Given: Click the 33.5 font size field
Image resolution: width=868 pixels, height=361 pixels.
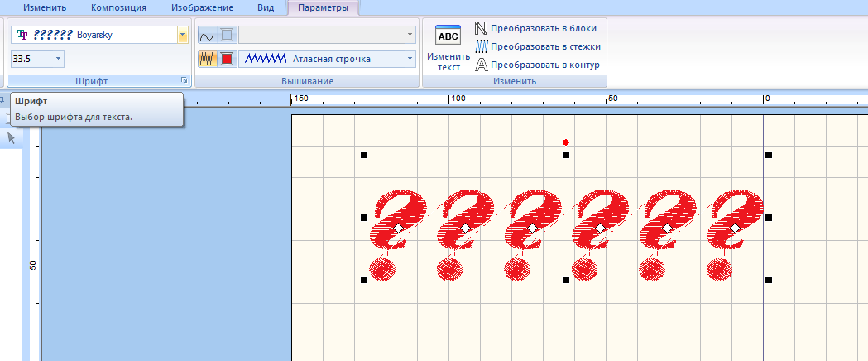Looking at the screenshot, I should (x=31, y=58).
